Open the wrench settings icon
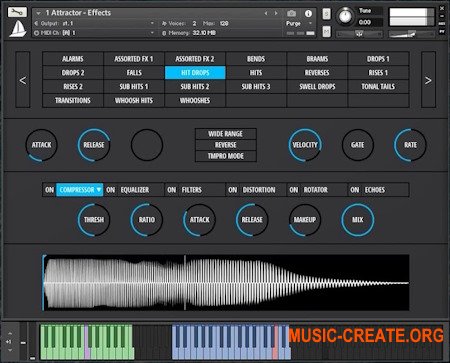This screenshot has height=363, width=450. pyautogui.click(x=17, y=12)
